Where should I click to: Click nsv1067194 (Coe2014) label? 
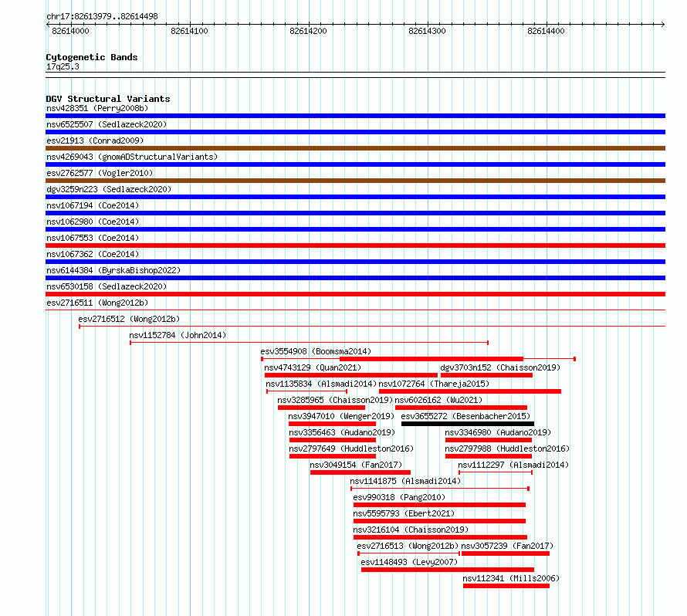point(93,205)
